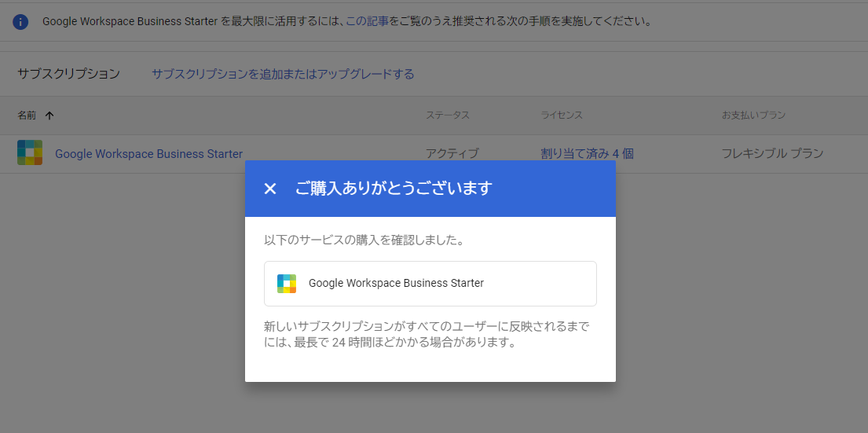Viewport: 868px width, 433px height.
Task: Click '以下のサービスの購入を確認しました。' text
Action: pos(364,241)
